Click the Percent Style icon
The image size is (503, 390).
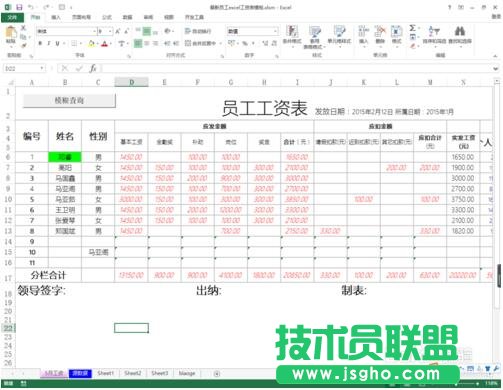[x=245, y=43]
